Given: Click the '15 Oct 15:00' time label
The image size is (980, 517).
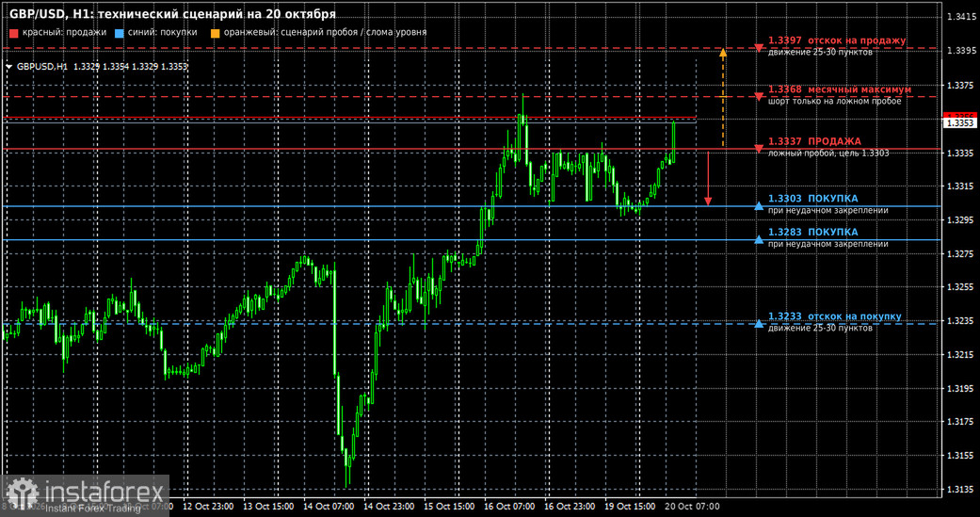Looking at the screenshot, I should [449, 505].
